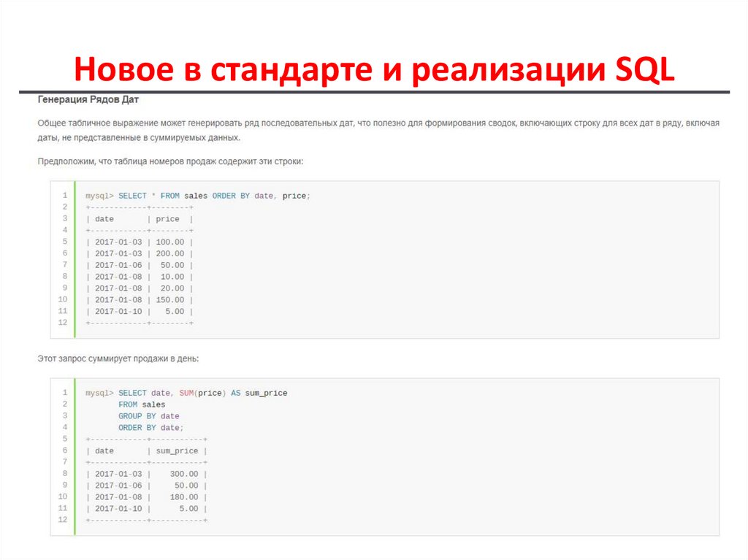Image resolution: width=748 pixels, height=560 pixels.
Task: Click the price value "200.00"
Action: (x=169, y=253)
